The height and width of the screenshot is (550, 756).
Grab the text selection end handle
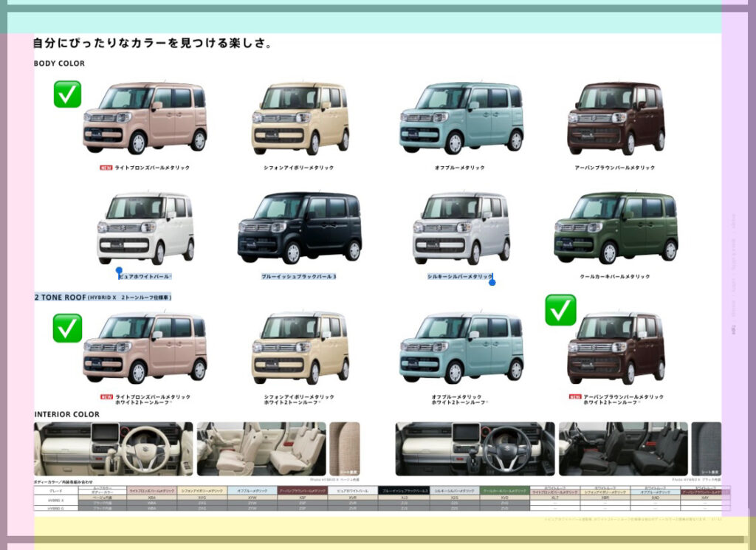pos(492,282)
